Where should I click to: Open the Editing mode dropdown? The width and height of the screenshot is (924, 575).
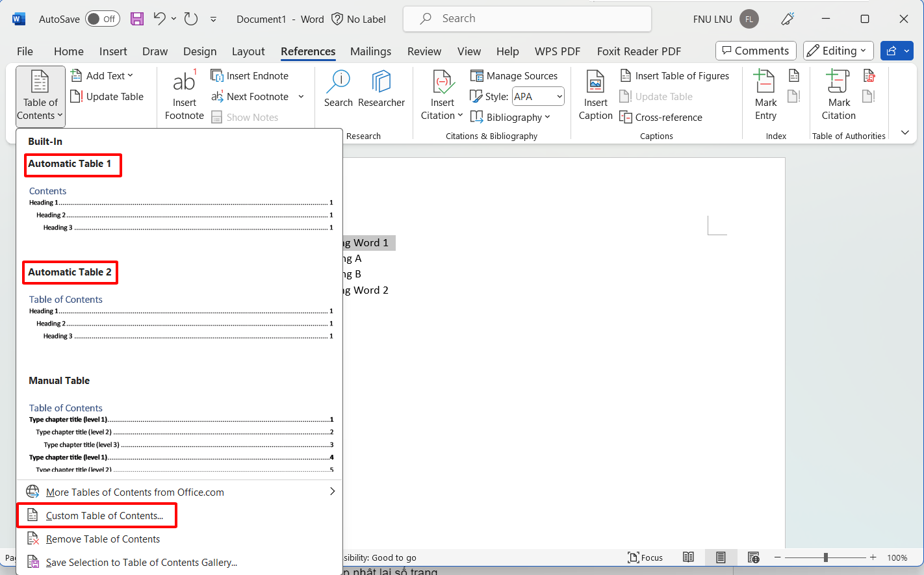pyautogui.click(x=838, y=51)
